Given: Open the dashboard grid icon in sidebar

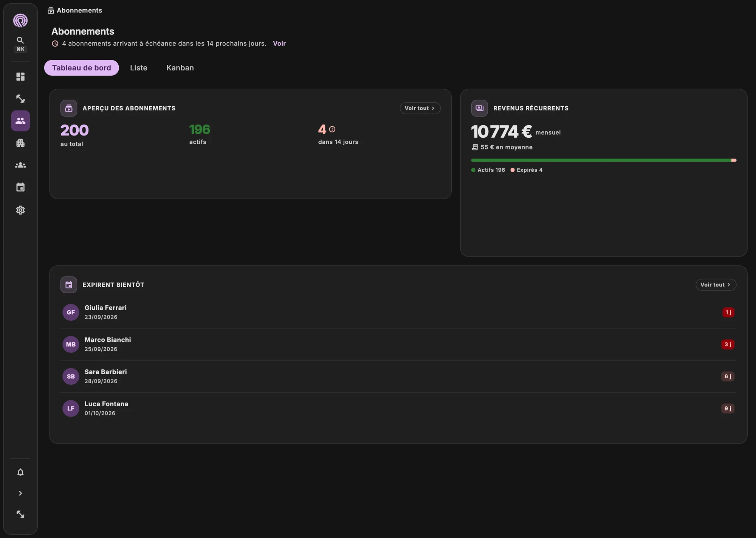Looking at the screenshot, I should (x=20, y=77).
